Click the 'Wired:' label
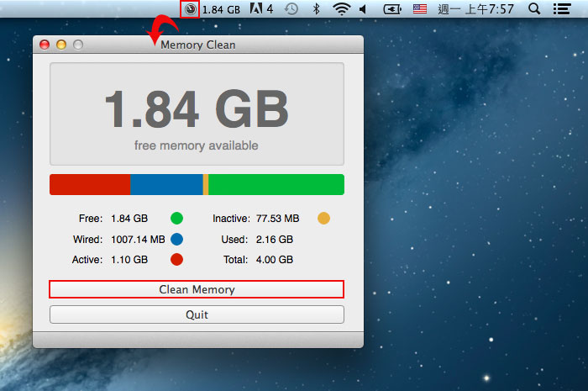This screenshot has height=391, width=588. click(87, 240)
